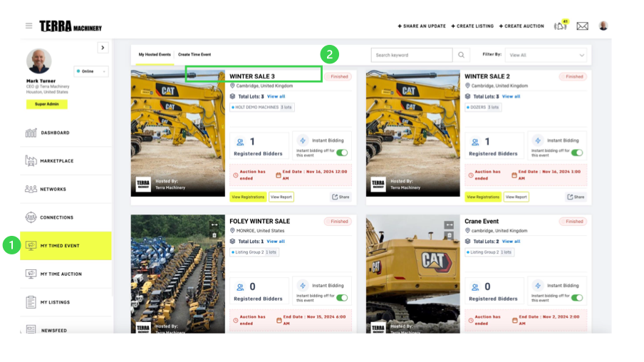View all lots for Crane Event

[x=511, y=241]
